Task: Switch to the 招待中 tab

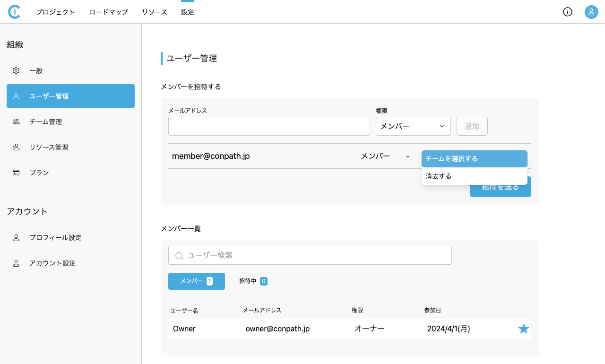Action: click(253, 281)
